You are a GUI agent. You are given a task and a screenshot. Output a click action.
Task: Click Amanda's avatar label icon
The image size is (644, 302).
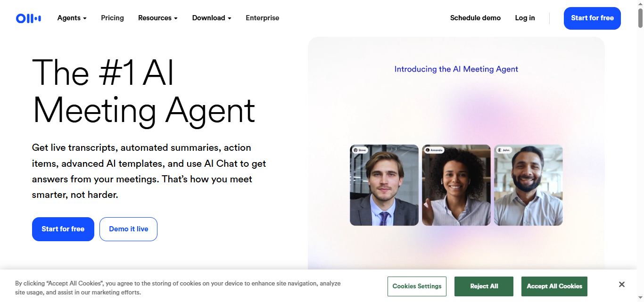[428, 150]
